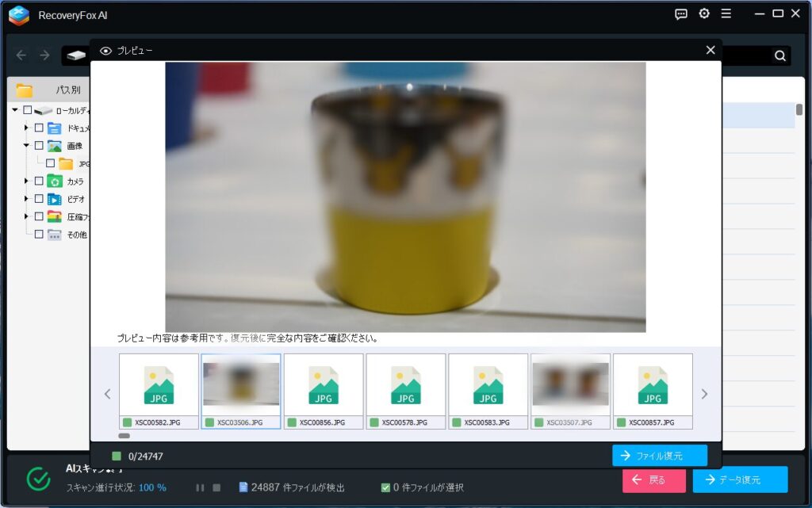Check the 画像 folder checkbox
The width and height of the screenshot is (812, 508).
(39, 146)
